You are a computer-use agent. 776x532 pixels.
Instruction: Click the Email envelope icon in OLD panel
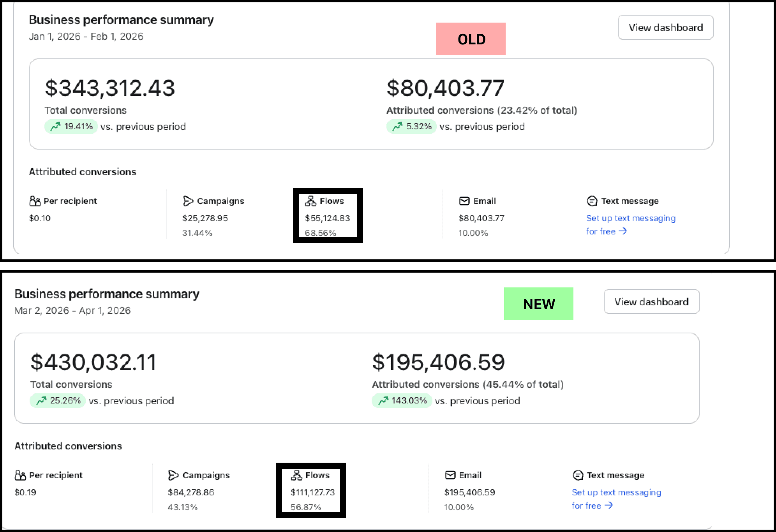464,201
